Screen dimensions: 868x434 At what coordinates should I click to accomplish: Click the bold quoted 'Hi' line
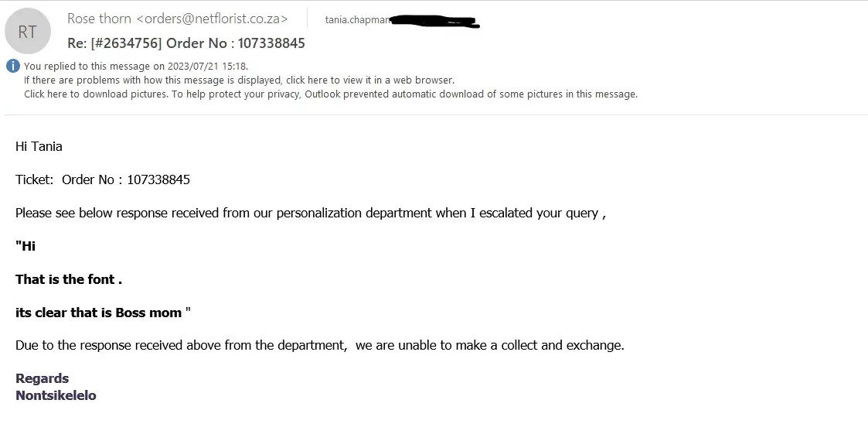pos(26,246)
